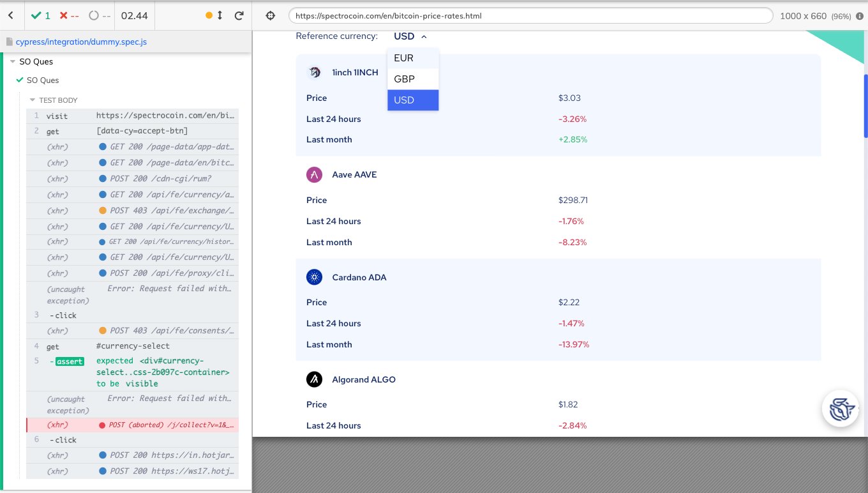Click the Reference currency label
Viewport: 868px width, 493px height.
pyautogui.click(x=337, y=36)
